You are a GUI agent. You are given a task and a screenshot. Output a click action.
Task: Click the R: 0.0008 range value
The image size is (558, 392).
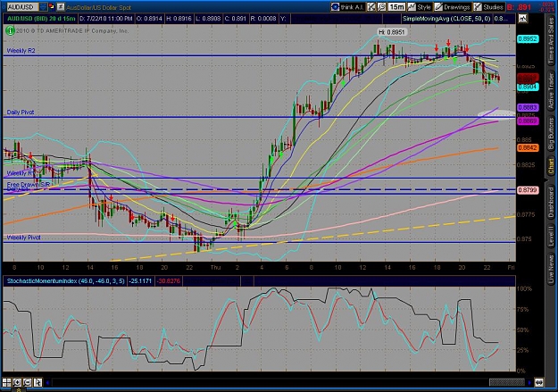[x=263, y=19]
